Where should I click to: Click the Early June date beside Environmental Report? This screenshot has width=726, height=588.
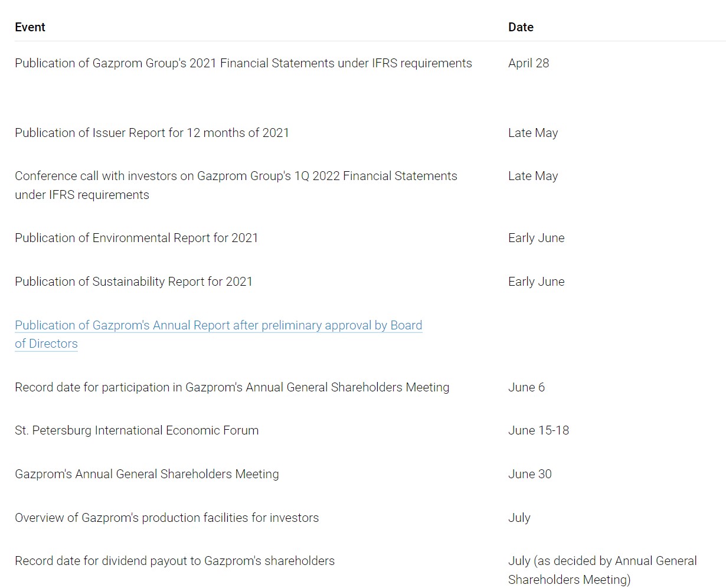(x=536, y=238)
